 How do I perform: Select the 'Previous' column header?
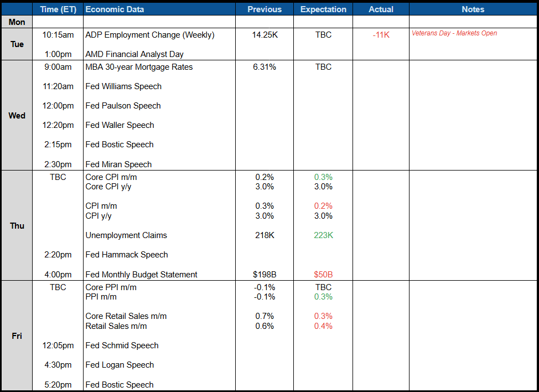click(265, 9)
